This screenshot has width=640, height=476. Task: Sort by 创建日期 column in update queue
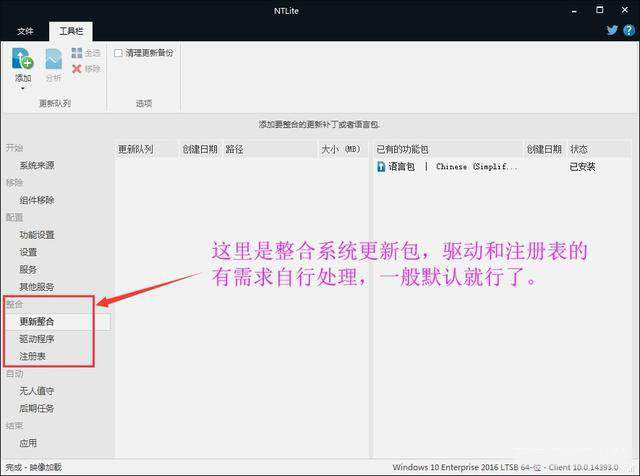tap(200, 149)
